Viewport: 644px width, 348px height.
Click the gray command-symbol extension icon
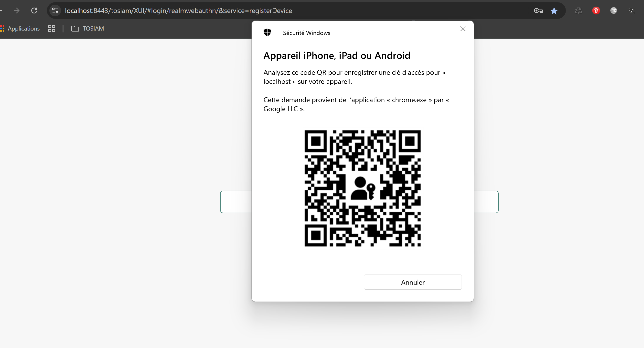613,11
